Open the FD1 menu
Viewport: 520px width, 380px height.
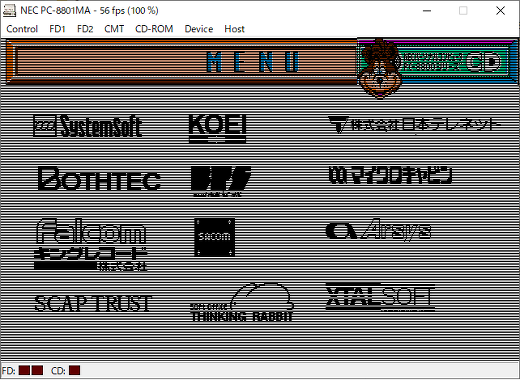57,29
